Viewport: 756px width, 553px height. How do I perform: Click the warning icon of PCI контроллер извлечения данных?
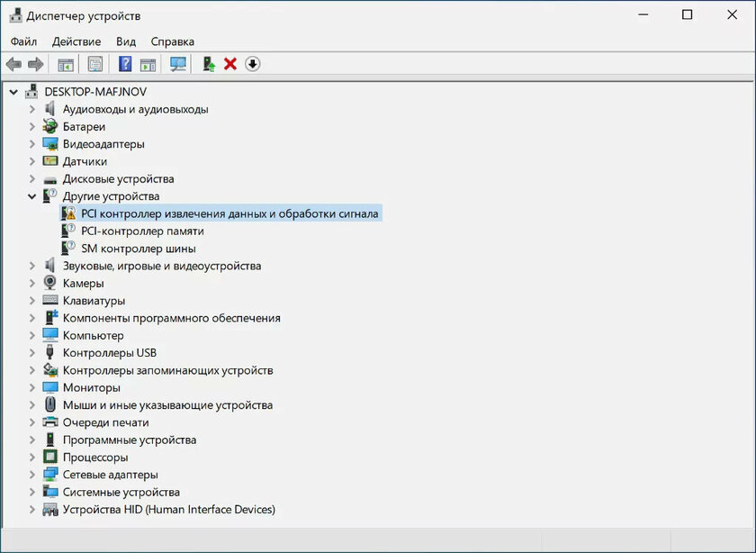click(68, 213)
